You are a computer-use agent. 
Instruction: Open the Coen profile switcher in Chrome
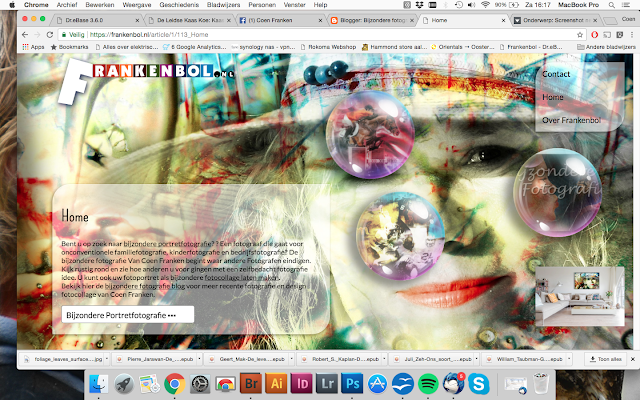628,19
